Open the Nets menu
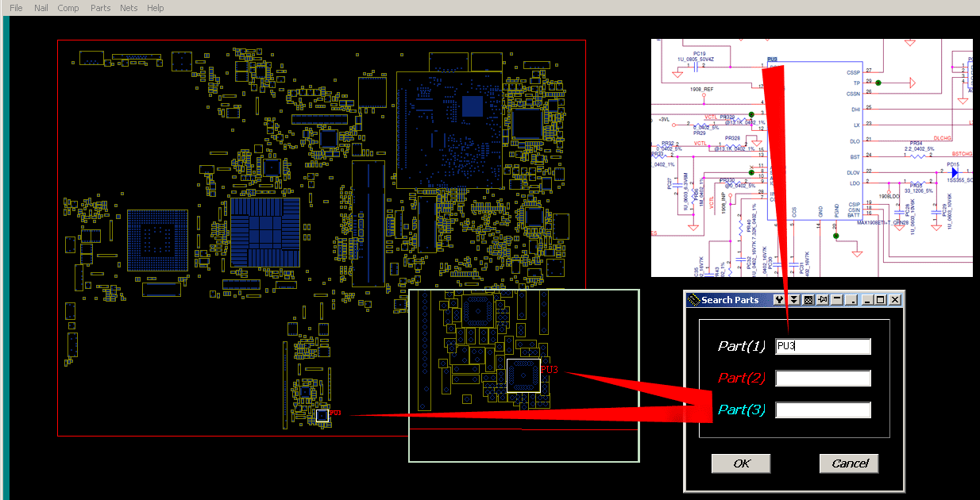 click(129, 8)
